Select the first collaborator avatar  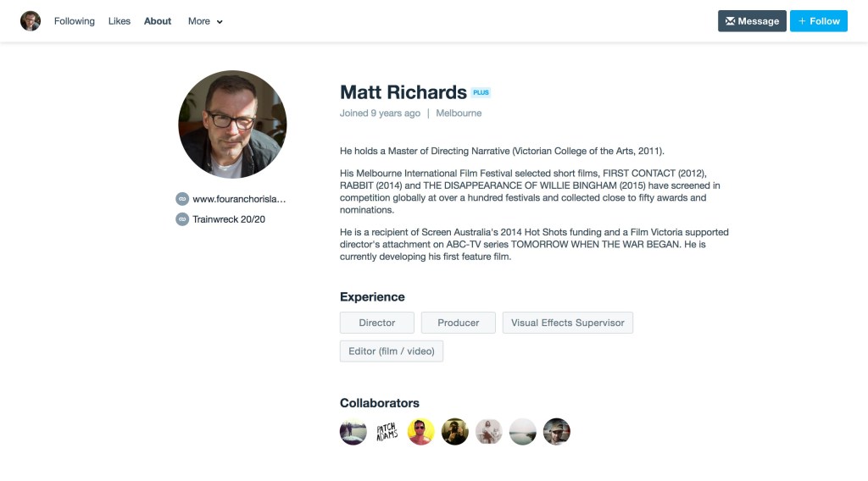[353, 432]
